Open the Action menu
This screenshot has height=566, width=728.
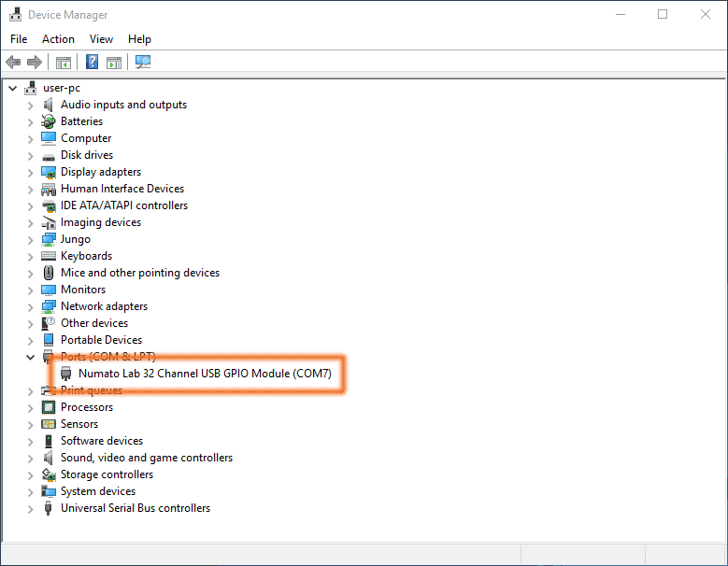tap(58, 39)
